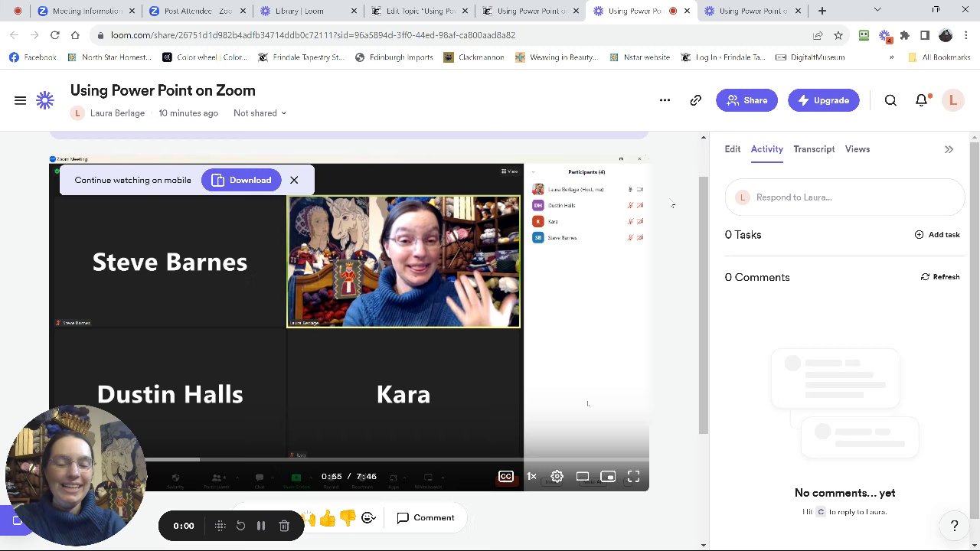Refresh the comments list
Screen dimensions: 980x551
940,277
